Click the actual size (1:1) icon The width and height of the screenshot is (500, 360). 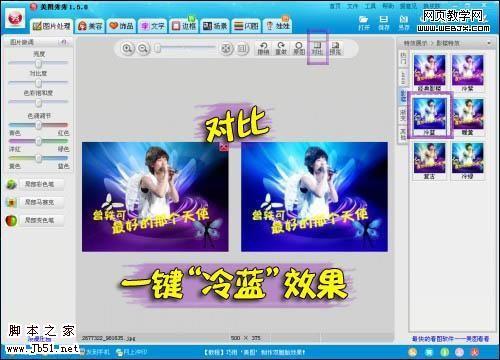click(243, 49)
